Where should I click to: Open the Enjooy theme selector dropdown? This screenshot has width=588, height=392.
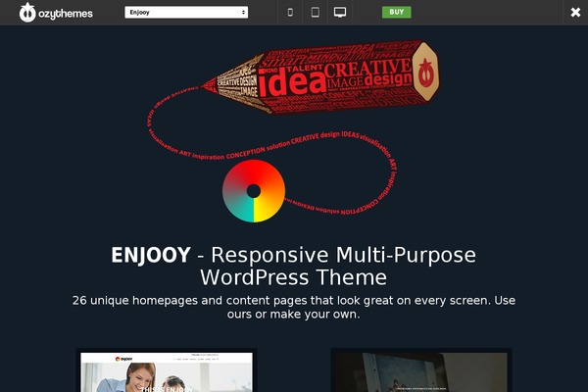(186, 13)
